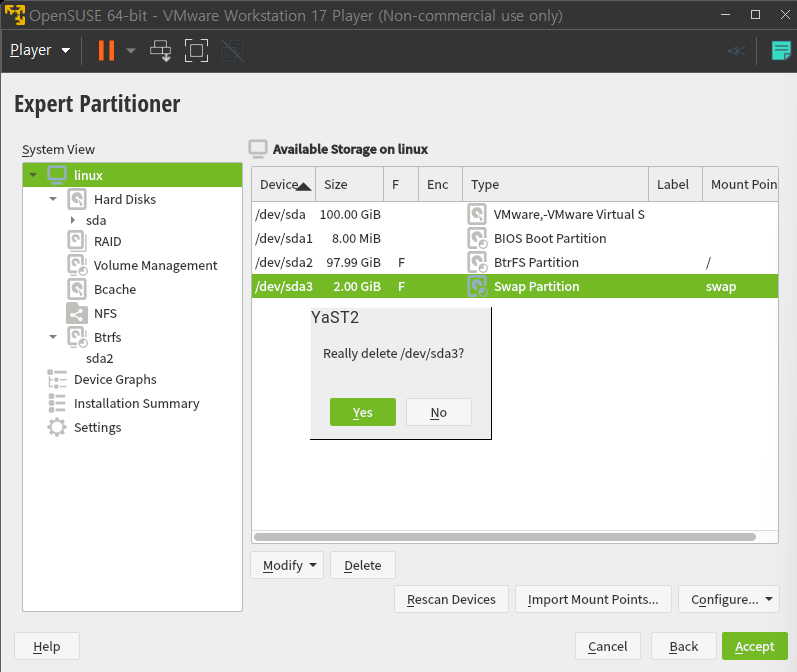Click the Mount Point column header

coord(741,184)
